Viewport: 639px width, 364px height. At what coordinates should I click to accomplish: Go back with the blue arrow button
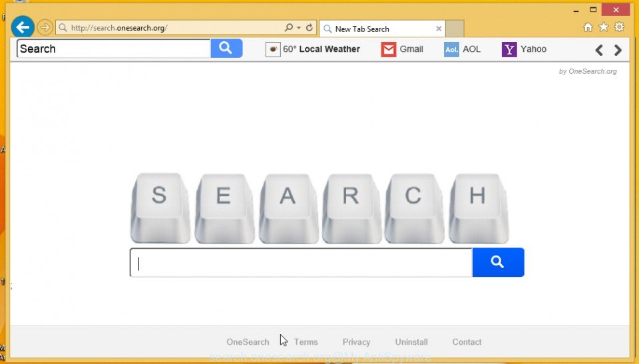pyautogui.click(x=23, y=27)
